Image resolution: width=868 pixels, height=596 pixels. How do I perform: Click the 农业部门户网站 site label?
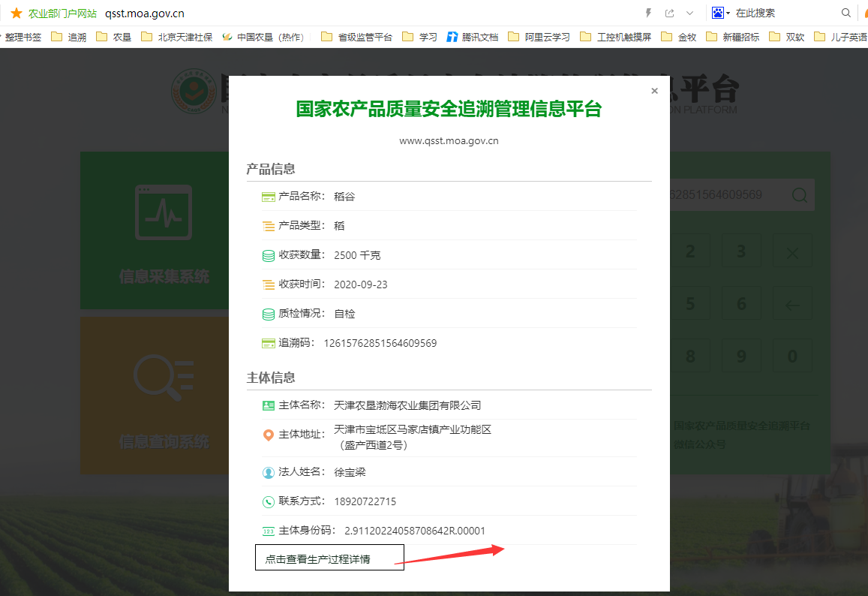[x=62, y=14]
